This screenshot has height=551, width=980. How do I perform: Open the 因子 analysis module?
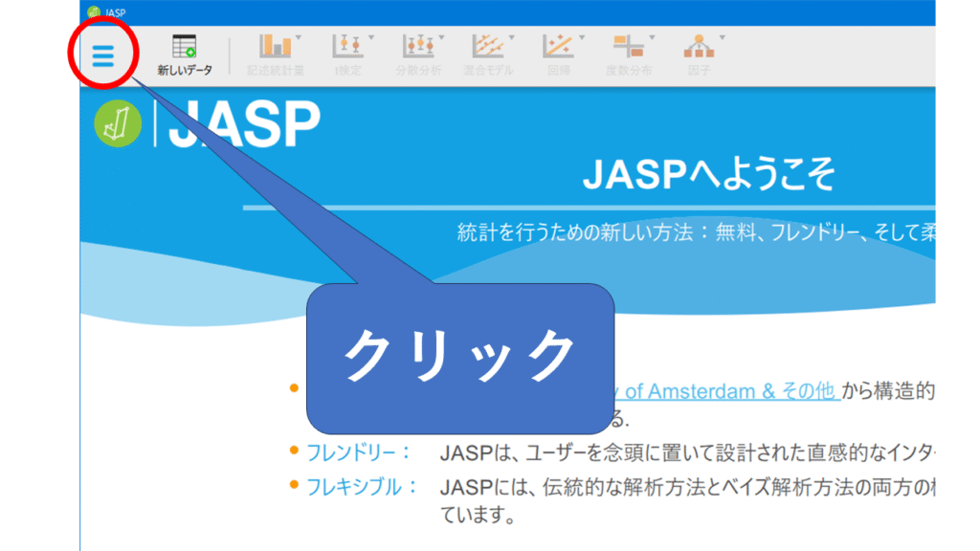pyautogui.click(x=700, y=55)
